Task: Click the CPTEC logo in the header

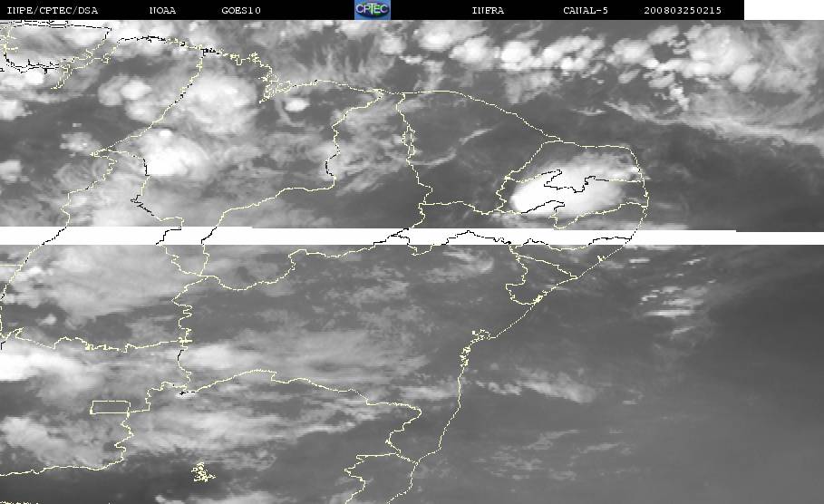Action: [x=372, y=9]
